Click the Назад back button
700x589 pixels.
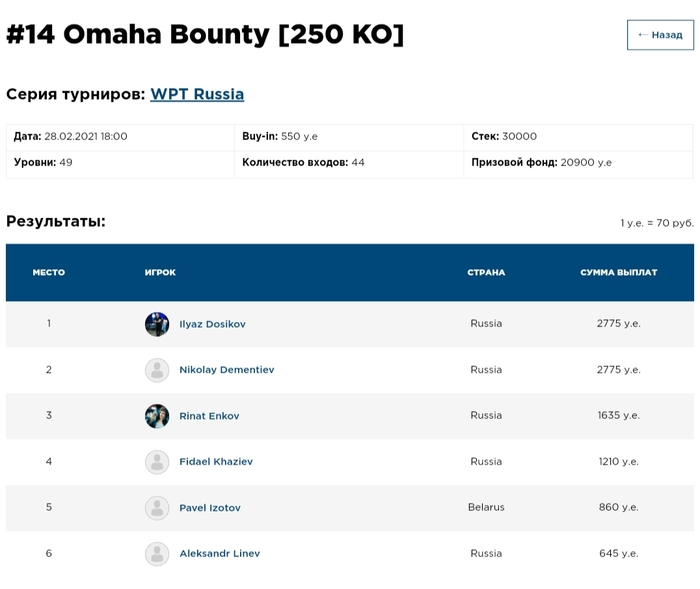click(x=660, y=35)
